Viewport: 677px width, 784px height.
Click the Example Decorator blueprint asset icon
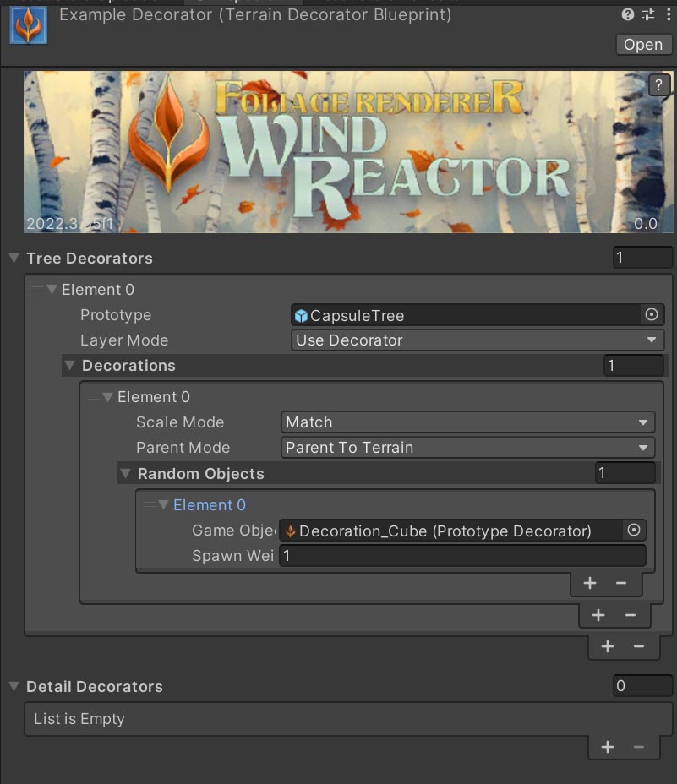28,24
